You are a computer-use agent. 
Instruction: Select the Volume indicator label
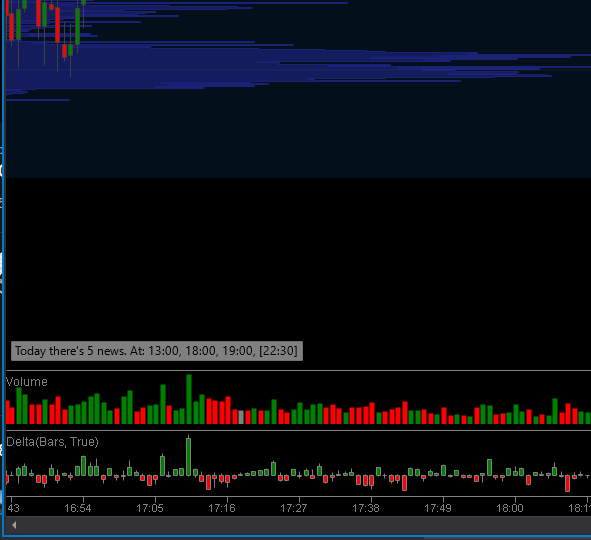pyautogui.click(x=27, y=382)
